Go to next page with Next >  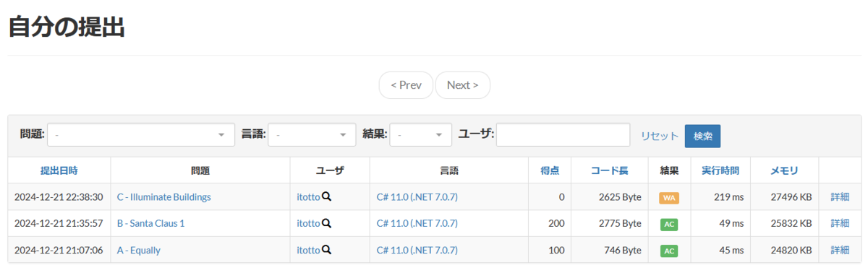coord(462,85)
